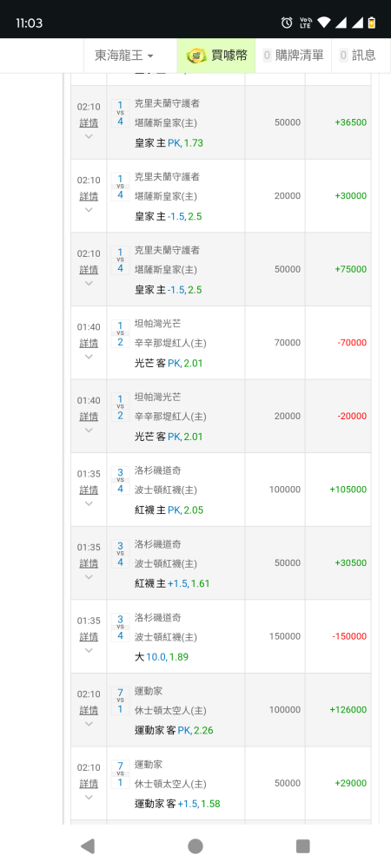Tap the Android home circle icon
The height and width of the screenshot is (868, 391).
pyautogui.click(x=195, y=845)
